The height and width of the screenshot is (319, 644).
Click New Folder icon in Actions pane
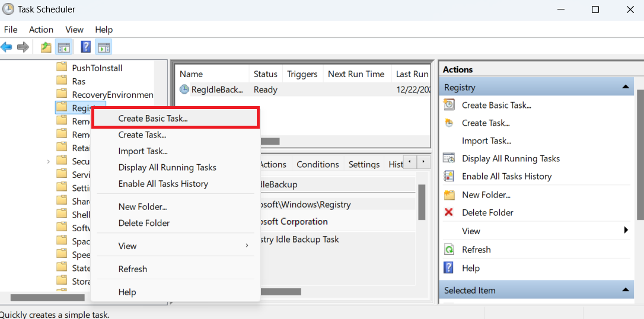(x=449, y=194)
